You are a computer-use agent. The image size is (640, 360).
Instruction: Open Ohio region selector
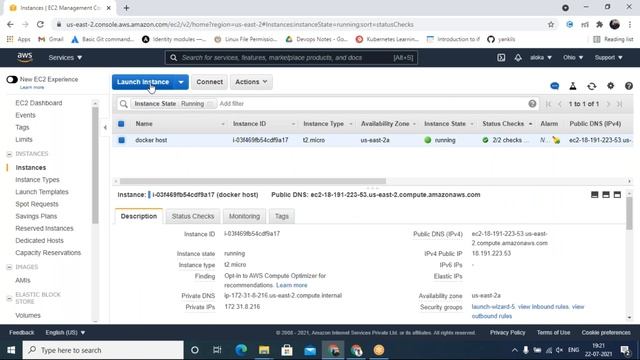pos(573,58)
